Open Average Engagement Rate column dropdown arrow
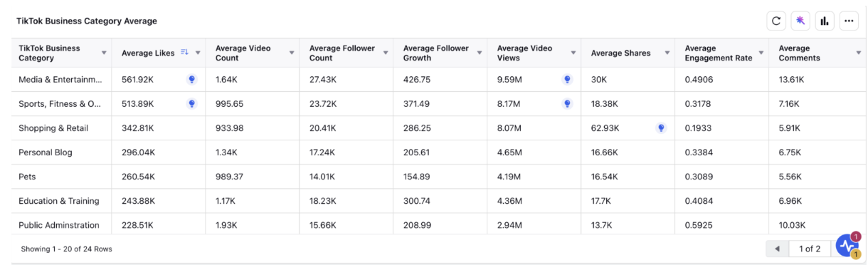The height and width of the screenshot is (265, 868). (x=761, y=53)
